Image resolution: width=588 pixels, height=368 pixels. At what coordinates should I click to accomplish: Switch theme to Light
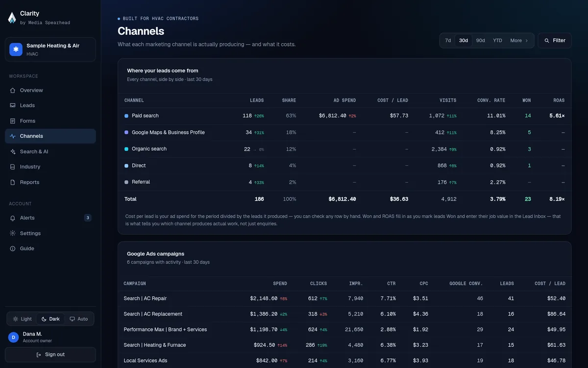click(x=22, y=319)
